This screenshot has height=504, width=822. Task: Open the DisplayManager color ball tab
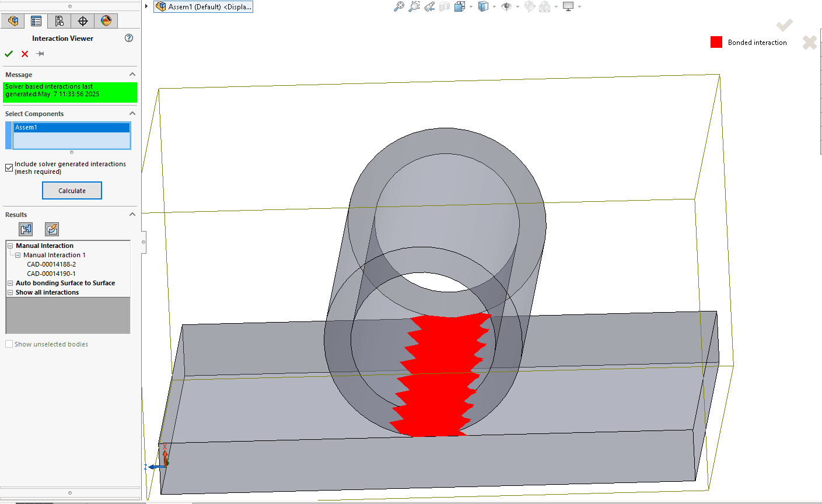(x=106, y=21)
